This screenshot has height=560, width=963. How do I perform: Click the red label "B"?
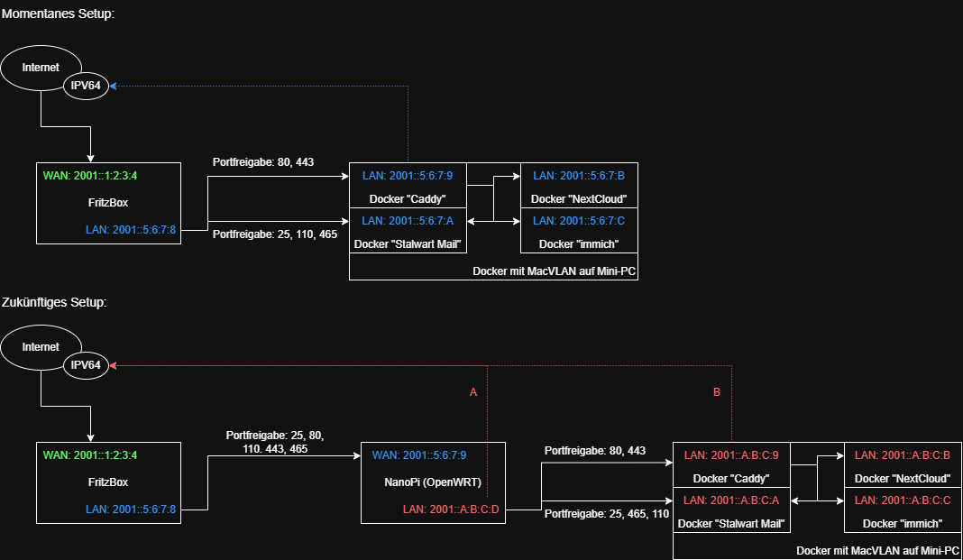717,392
